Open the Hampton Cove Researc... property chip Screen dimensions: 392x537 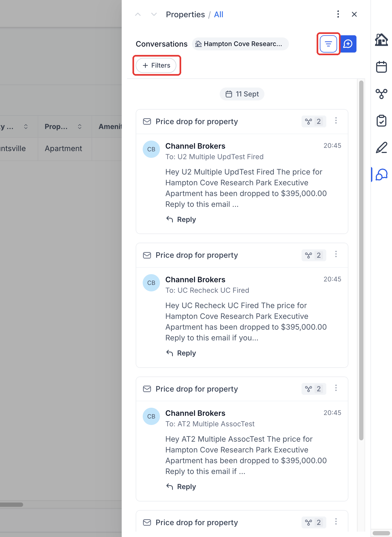[x=240, y=44]
